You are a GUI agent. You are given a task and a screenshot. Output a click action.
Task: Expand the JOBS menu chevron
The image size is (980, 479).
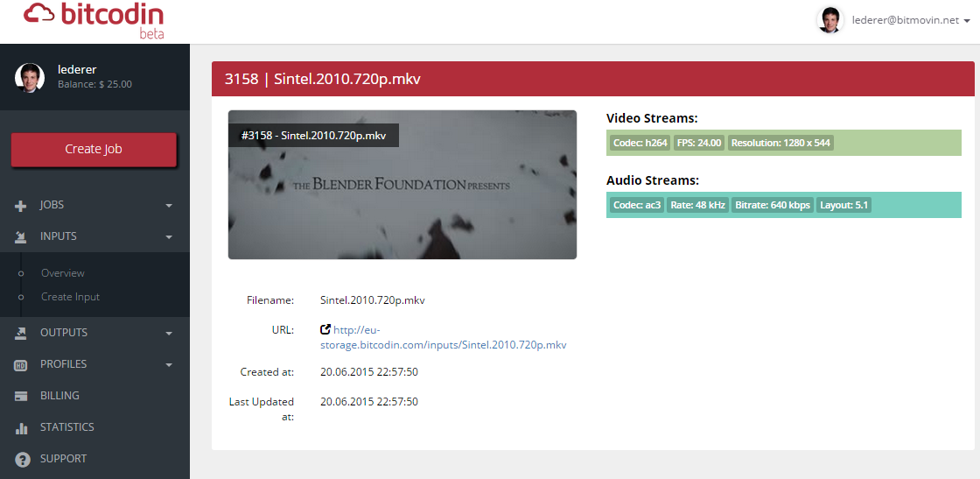169,206
